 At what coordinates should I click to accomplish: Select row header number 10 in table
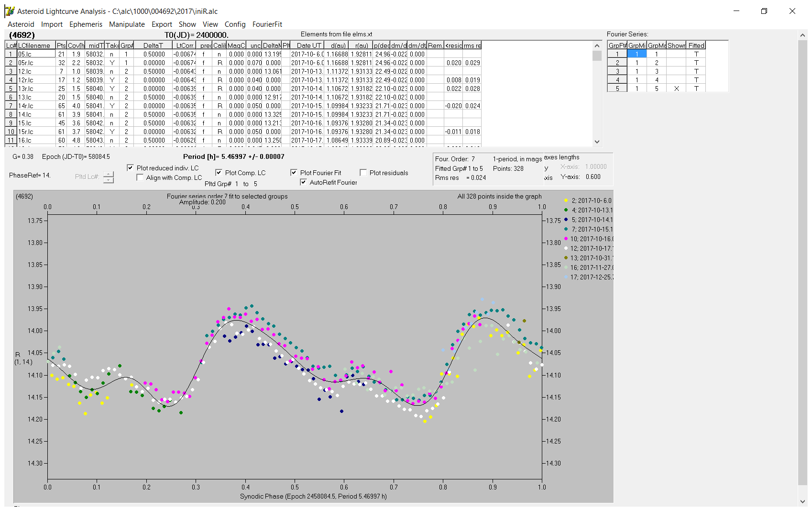pos(11,132)
